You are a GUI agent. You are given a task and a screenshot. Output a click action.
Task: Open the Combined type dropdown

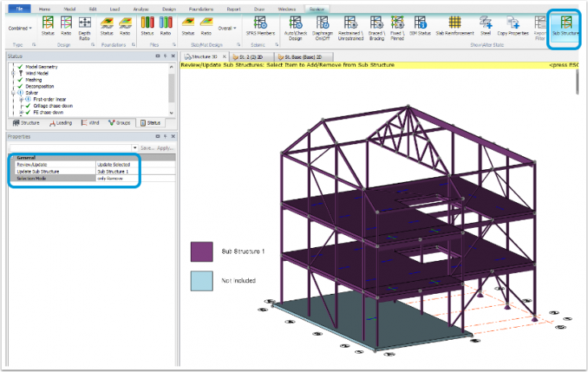pos(19,27)
